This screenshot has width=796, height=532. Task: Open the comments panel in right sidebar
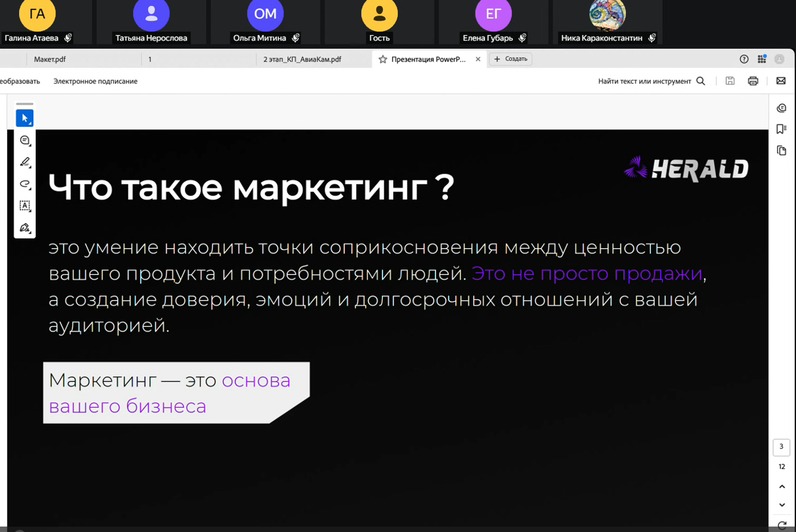tap(781, 108)
